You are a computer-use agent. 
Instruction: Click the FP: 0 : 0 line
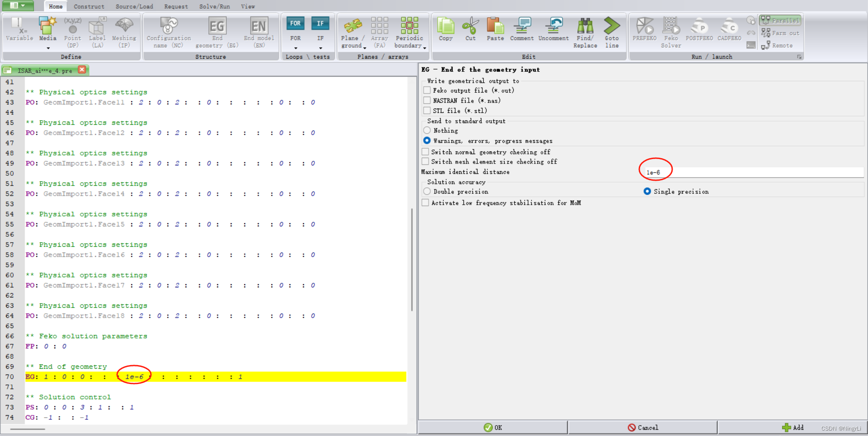click(x=46, y=347)
